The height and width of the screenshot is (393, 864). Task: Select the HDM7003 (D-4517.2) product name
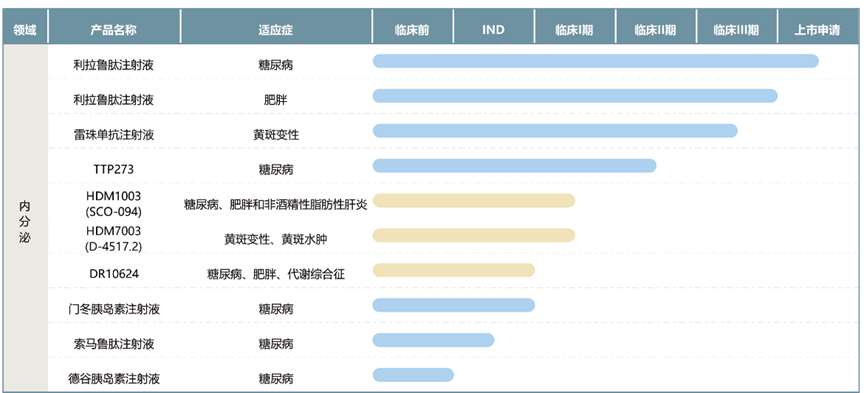tap(114, 239)
